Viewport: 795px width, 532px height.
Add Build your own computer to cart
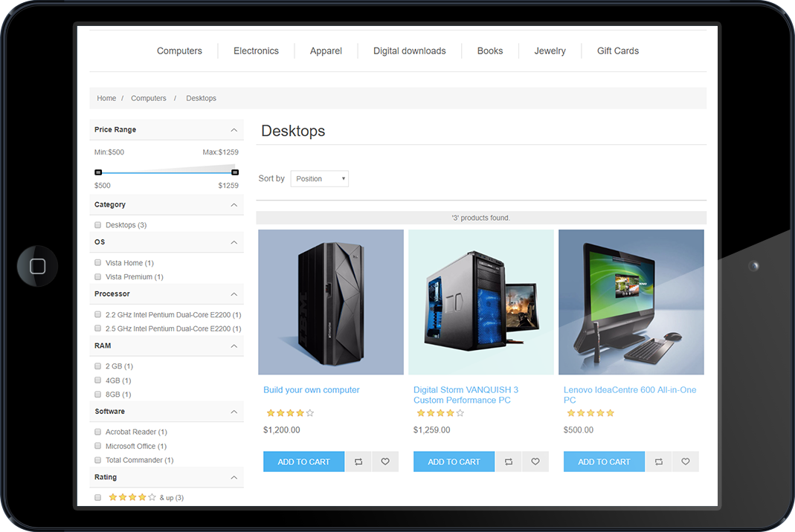point(303,461)
